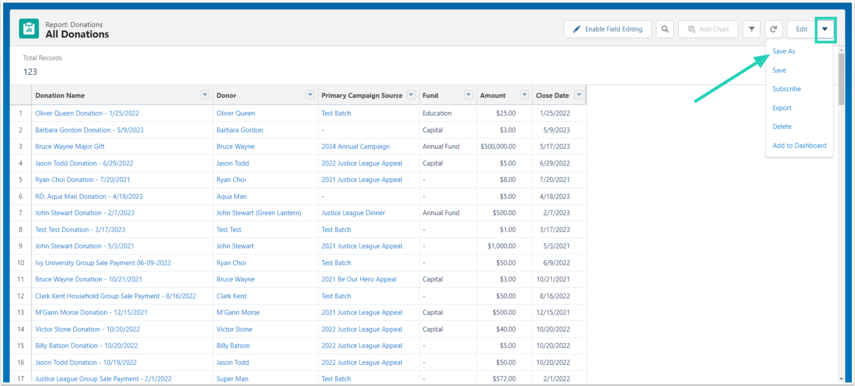Screen dimensions: 855x386
Task: Click the Total Records value 123
Action: pyautogui.click(x=30, y=71)
